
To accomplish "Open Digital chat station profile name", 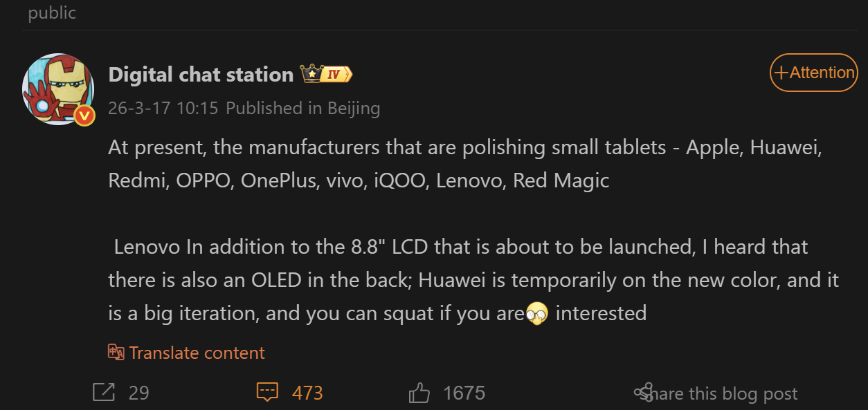I will pyautogui.click(x=201, y=75).
